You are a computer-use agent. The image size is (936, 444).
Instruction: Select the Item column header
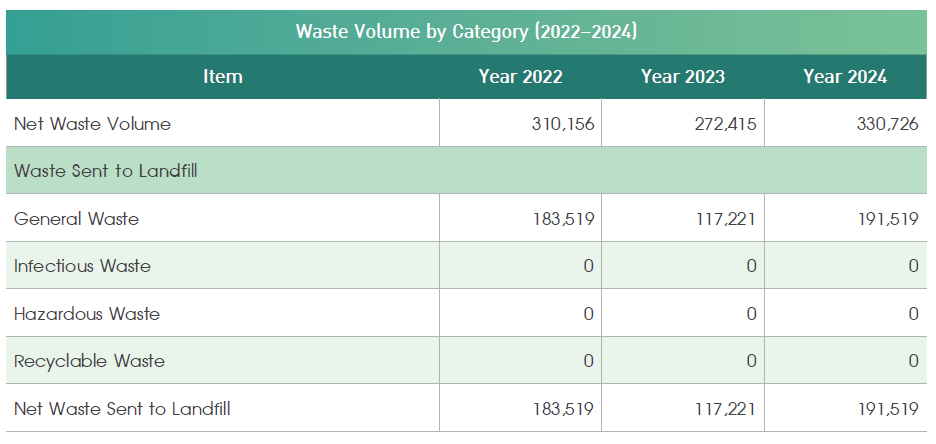[x=222, y=77]
